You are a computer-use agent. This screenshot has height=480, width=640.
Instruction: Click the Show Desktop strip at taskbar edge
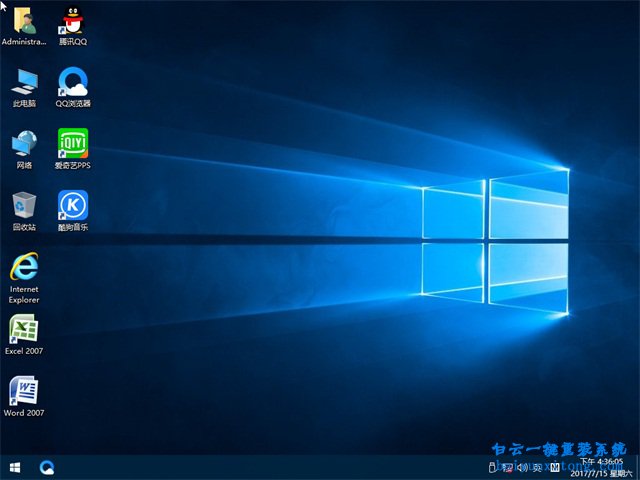coord(637,467)
